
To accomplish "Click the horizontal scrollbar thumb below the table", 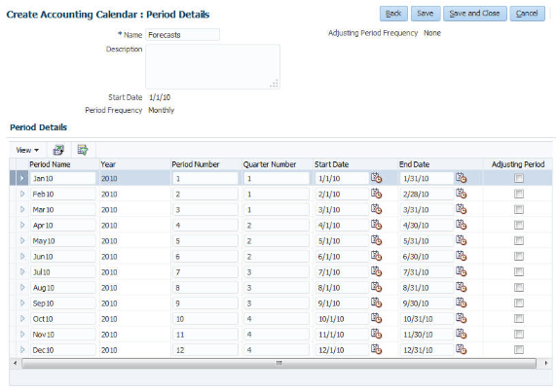I will pos(278,363).
